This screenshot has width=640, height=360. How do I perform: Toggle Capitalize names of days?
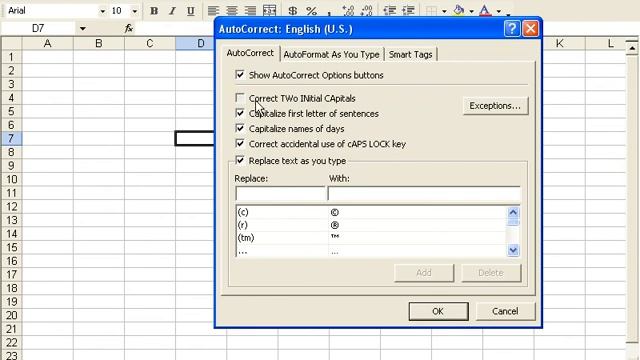(240, 128)
